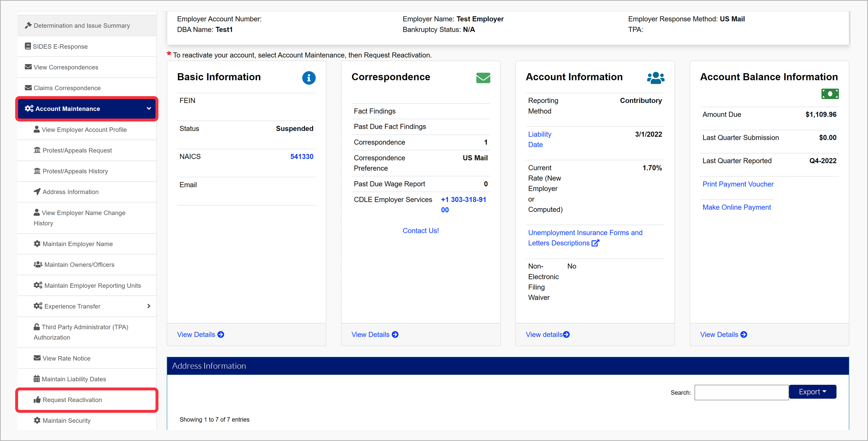868x441 pixels.
Task: Click the thumbs-up icon beside Request Reactivation
Action: pyautogui.click(x=37, y=399)
